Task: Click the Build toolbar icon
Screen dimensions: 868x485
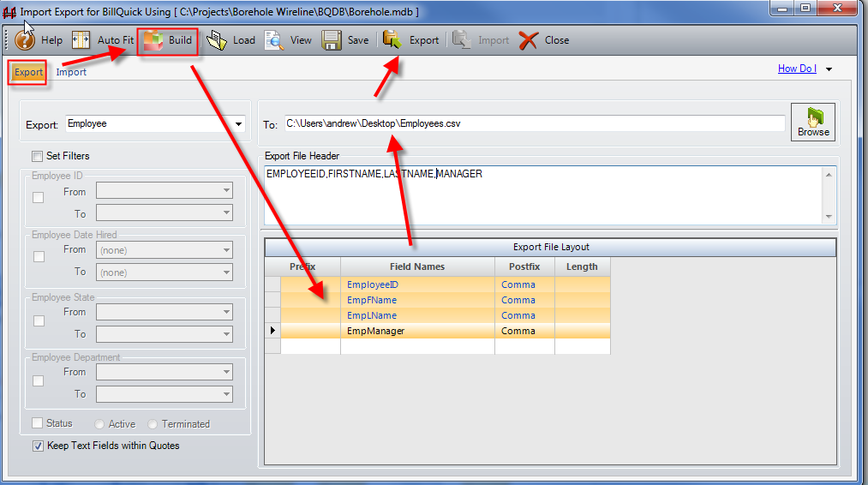Action: point(153,40)
